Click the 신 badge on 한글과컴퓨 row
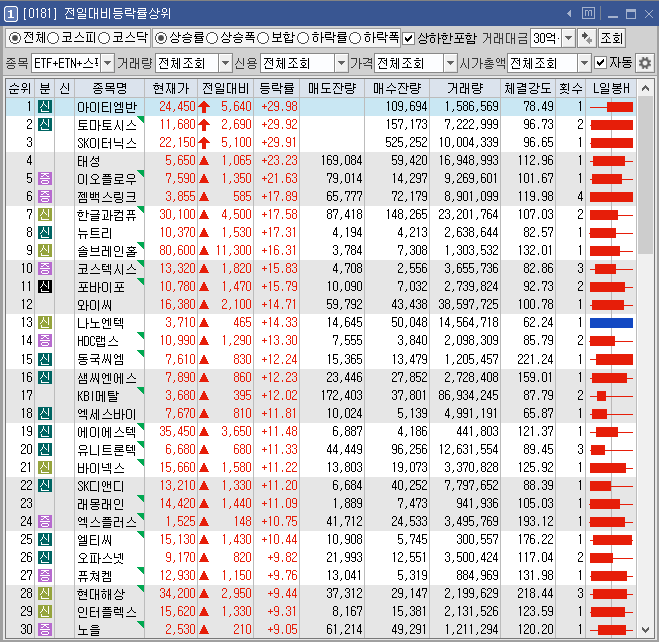Screen dimensions: 659x642 tap(45, 215)
